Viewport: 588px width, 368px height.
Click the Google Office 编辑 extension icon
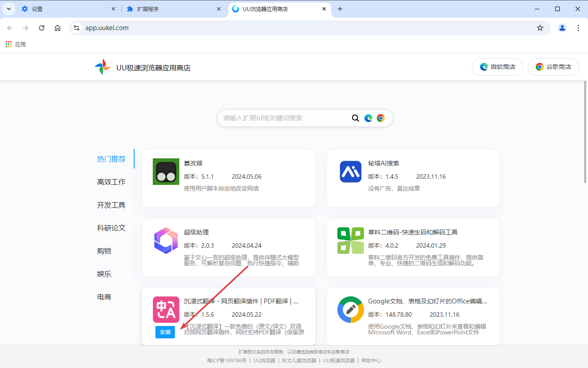point(350,310)
